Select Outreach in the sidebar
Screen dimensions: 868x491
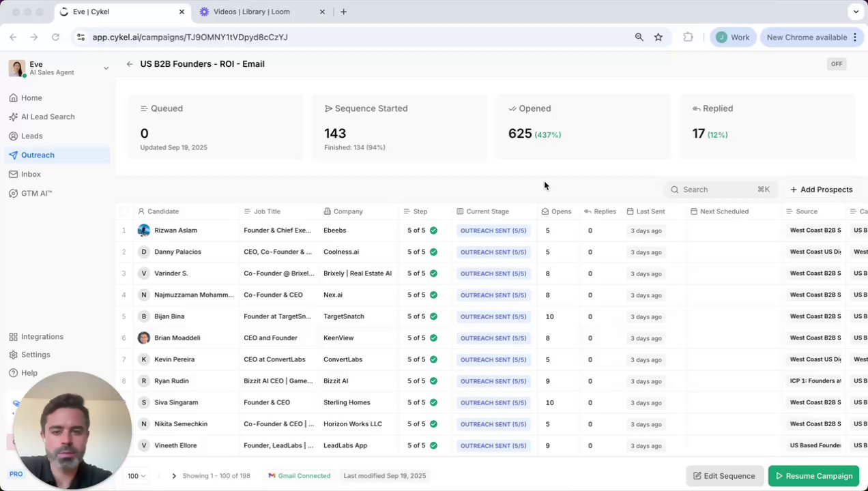pyautogui.click(x=57, y=155)
